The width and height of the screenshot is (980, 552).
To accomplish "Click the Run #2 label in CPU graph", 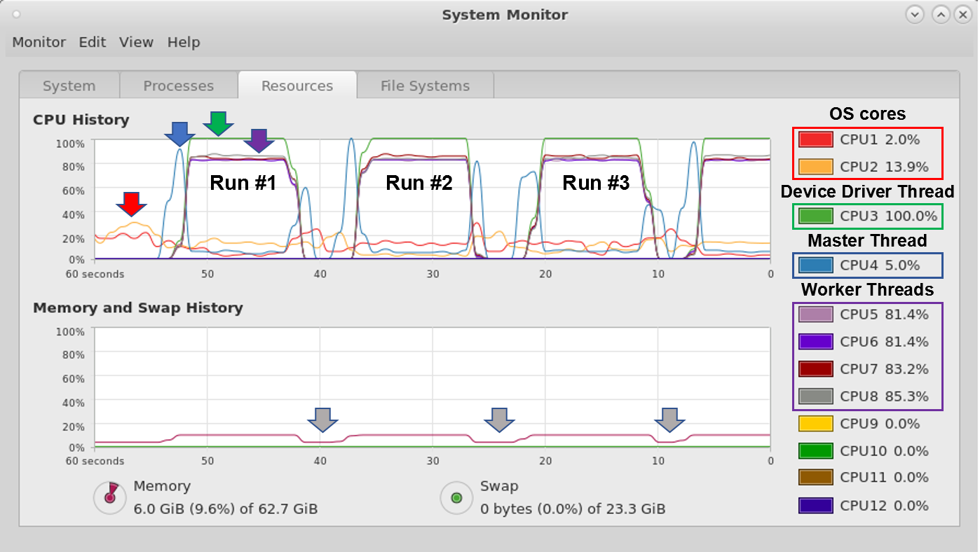I will [x=419, y=184].
